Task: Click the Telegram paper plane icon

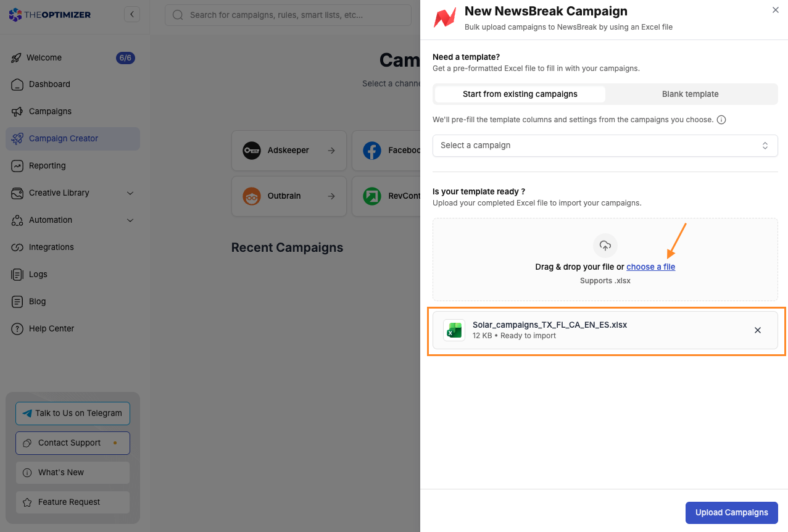Action: point(27,414)
